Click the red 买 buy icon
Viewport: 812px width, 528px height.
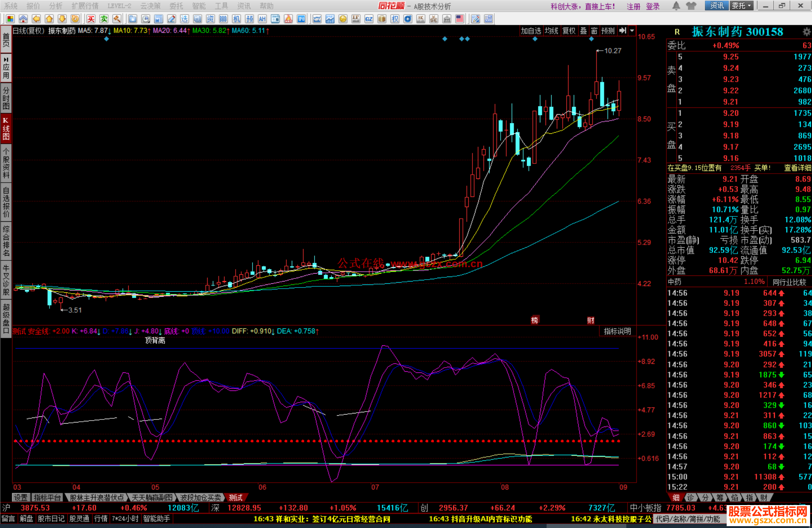91,19
